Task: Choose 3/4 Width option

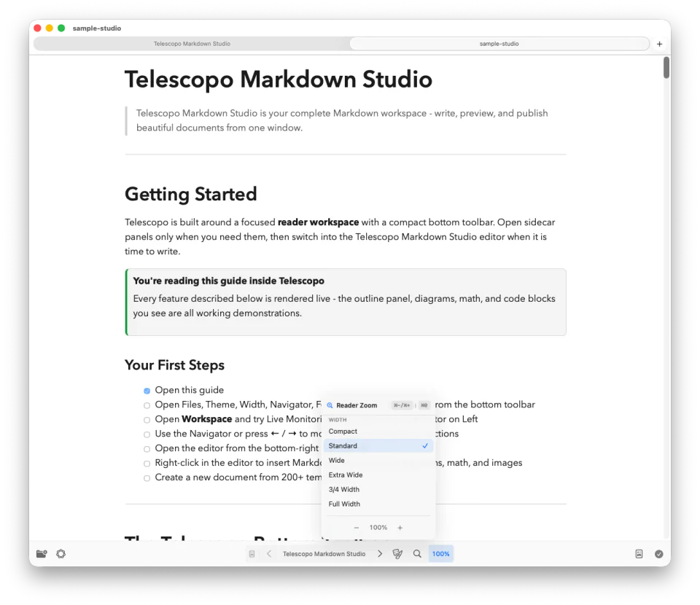Action: 378,489
